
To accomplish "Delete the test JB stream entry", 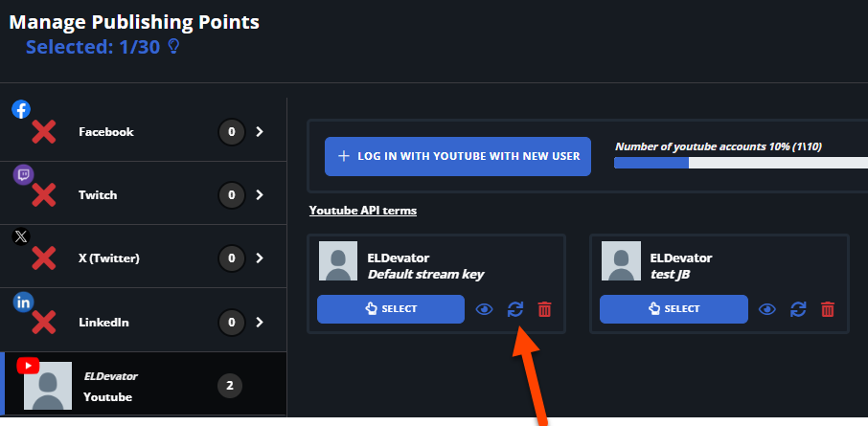I will (x=828, y=309).
